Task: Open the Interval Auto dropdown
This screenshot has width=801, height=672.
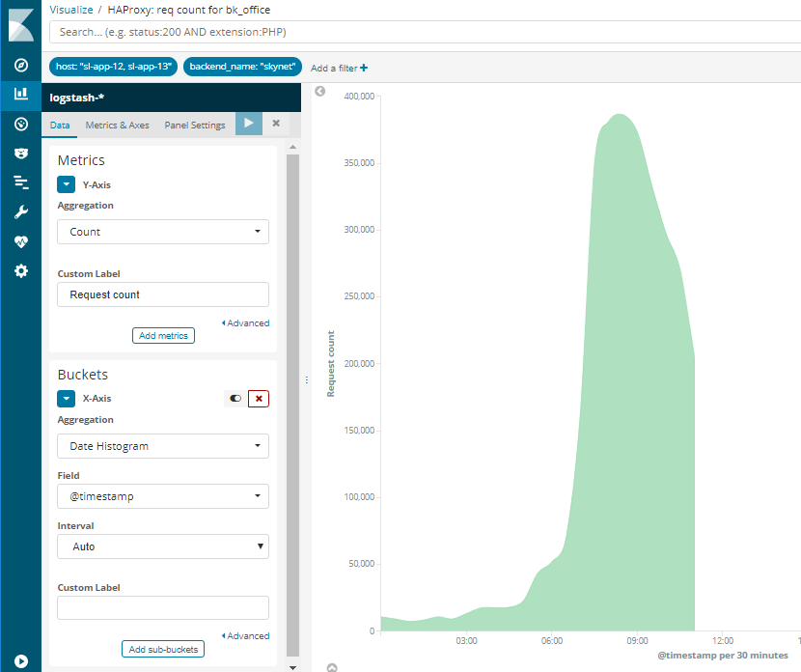Action: [163, 546]
